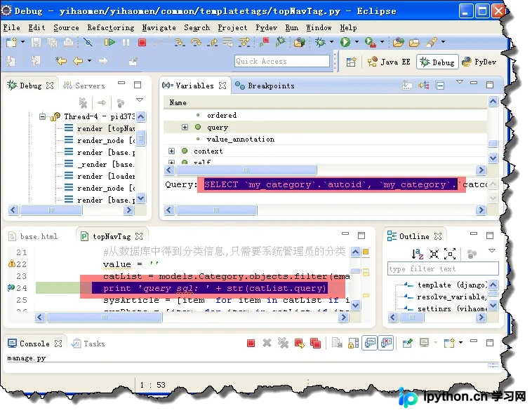
Task: Switch to Java EE perspective
Action: coord(389,62)
